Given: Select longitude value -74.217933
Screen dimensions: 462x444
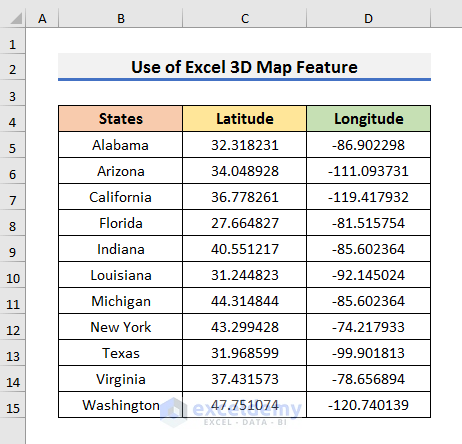Looking at the screenshot, I should click(368, 327).
